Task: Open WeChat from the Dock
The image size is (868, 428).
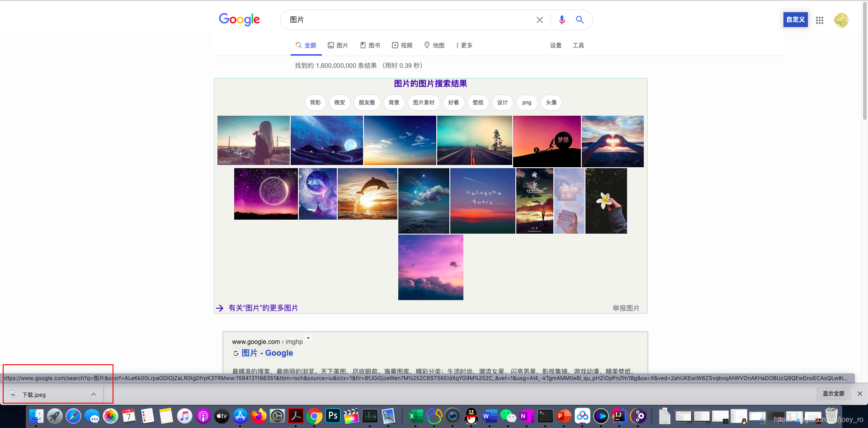Action: point(508,416)
